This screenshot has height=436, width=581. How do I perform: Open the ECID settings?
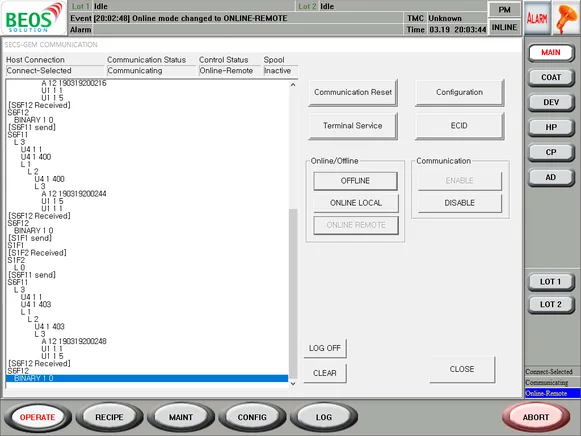pos(459,126)
